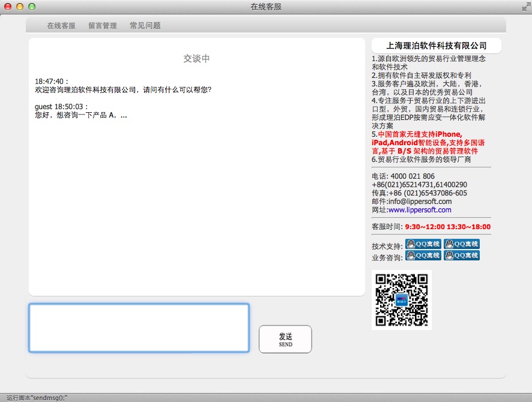
Task: Close the window with red button
Action: [x=7, y=7]
